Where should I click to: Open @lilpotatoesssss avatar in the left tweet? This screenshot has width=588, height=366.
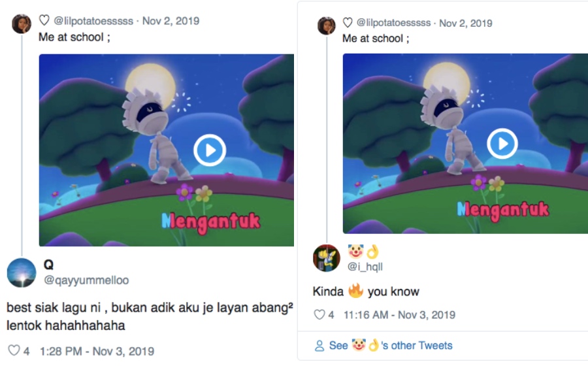pyautogui.click(x=22, y=24)
